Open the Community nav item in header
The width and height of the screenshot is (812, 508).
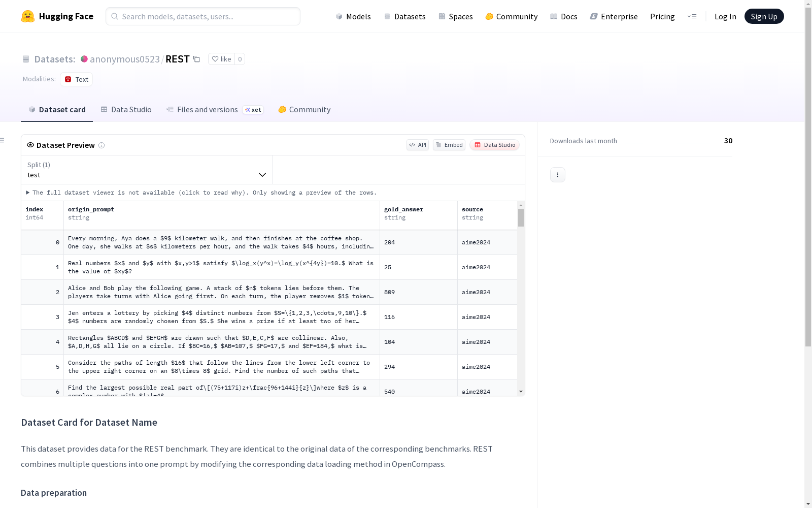(512, 16)
